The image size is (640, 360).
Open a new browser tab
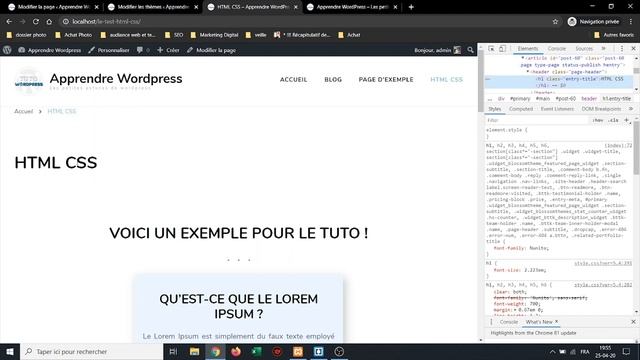pos(411,7)
